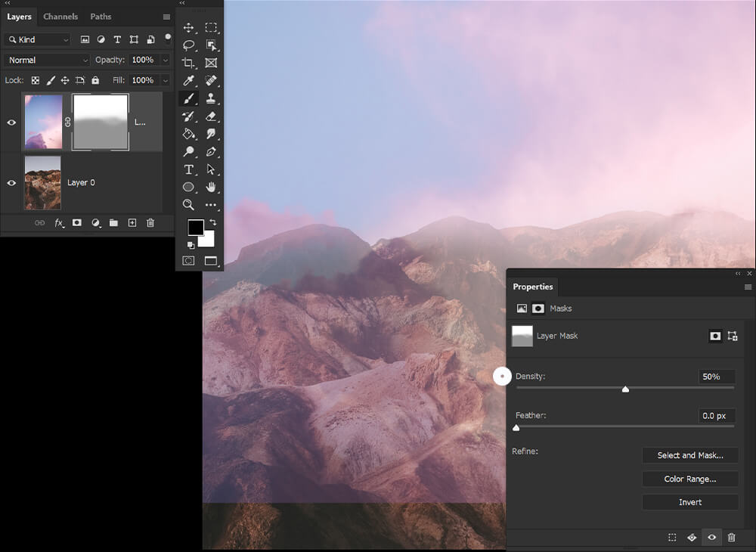The height and width of the screenshot is (552, 756).
Task: Open the Normal blend mode dropdown
Action: (47, 60)
